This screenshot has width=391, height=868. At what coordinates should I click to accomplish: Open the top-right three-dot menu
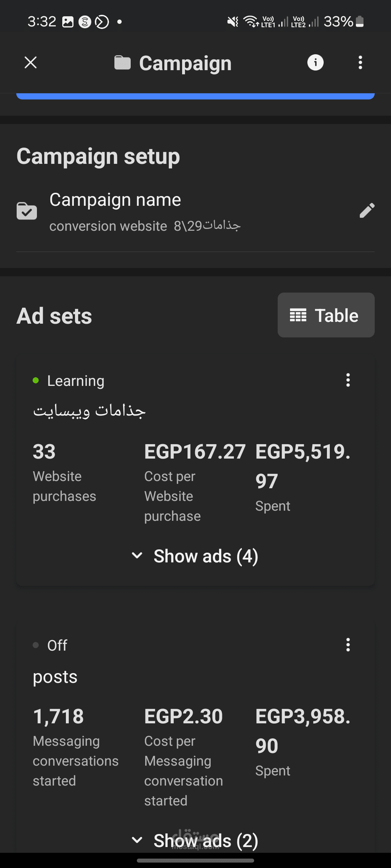click(360, 63)
